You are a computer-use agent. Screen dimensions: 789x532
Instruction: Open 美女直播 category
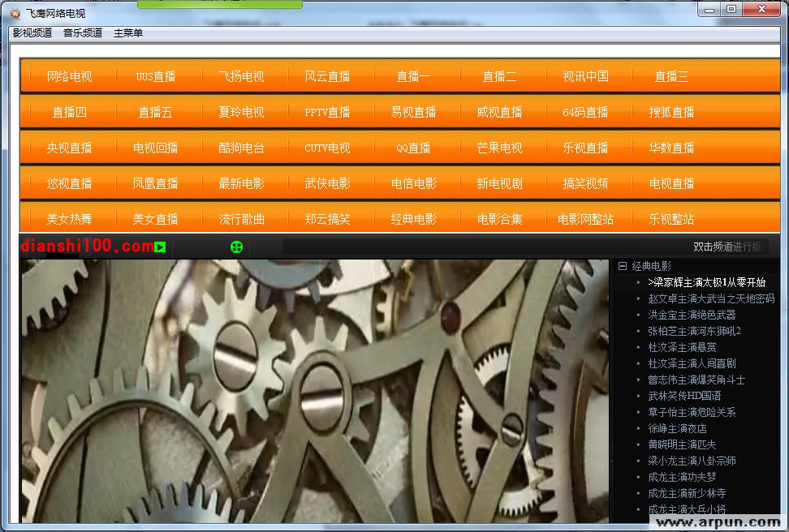pyautogui.click(x=156, y=219)
